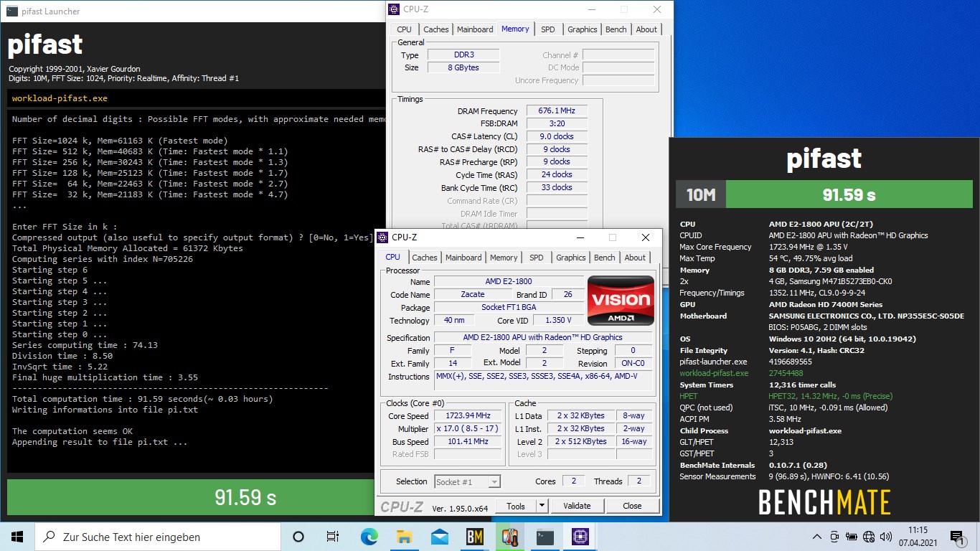The image size is (980, 551).
Task: Switch to BenchMate BM taskbar icon
Action: (474, 536)
